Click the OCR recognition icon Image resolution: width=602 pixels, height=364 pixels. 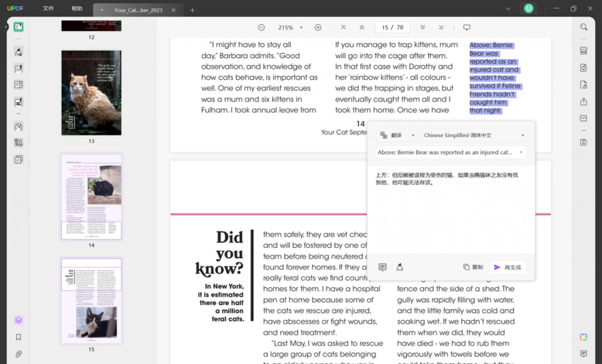point(584,51)
